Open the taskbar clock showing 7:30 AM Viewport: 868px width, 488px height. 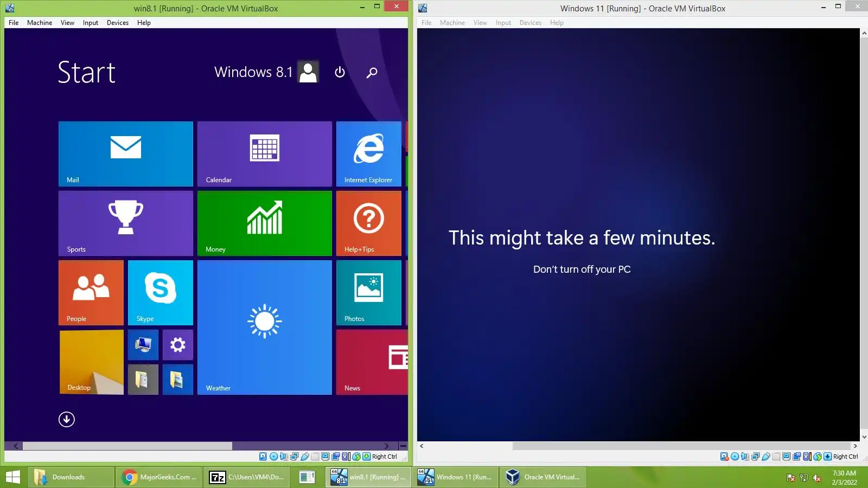pyautogui.click(x=845, y=478)
